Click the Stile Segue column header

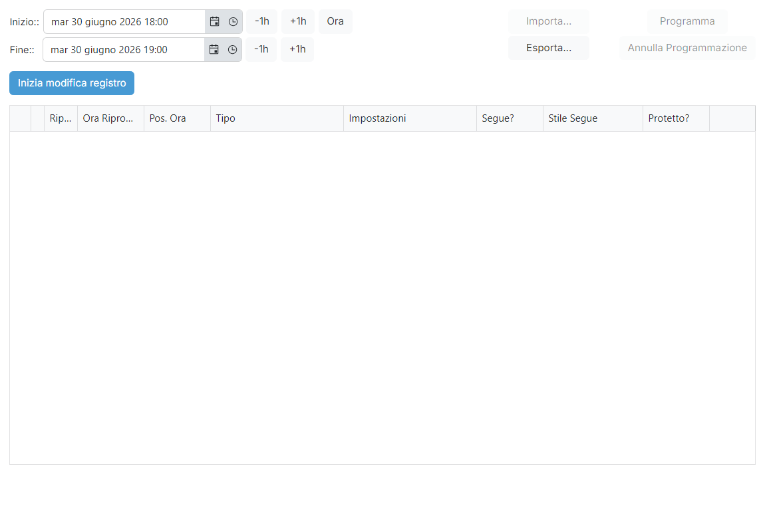pos(593,118)
